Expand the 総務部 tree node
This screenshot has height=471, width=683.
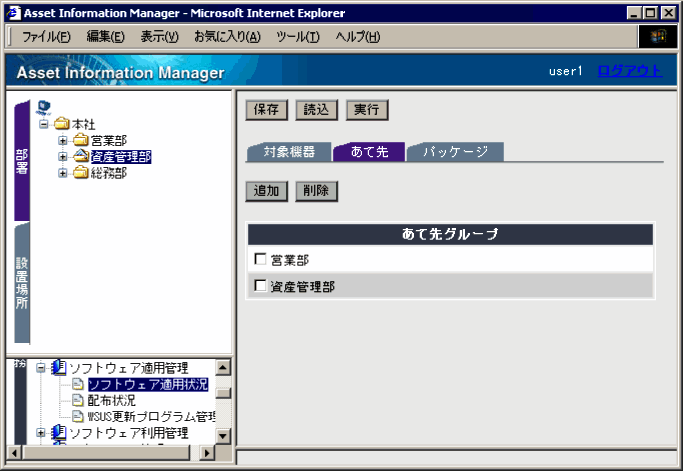62,173
